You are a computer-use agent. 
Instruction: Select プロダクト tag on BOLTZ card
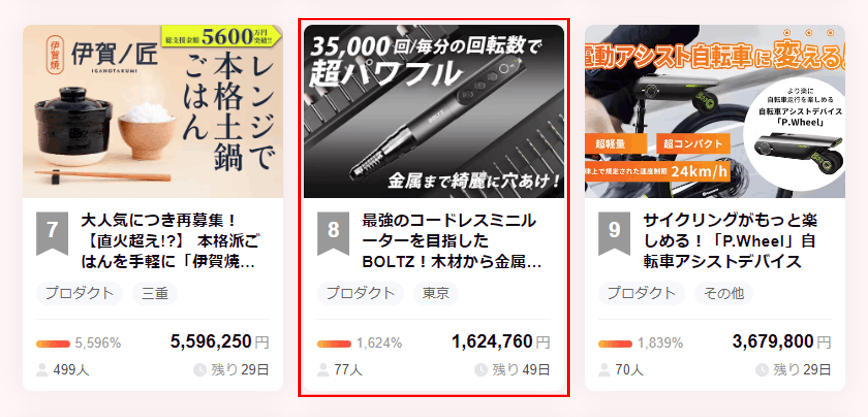(360, 293)
